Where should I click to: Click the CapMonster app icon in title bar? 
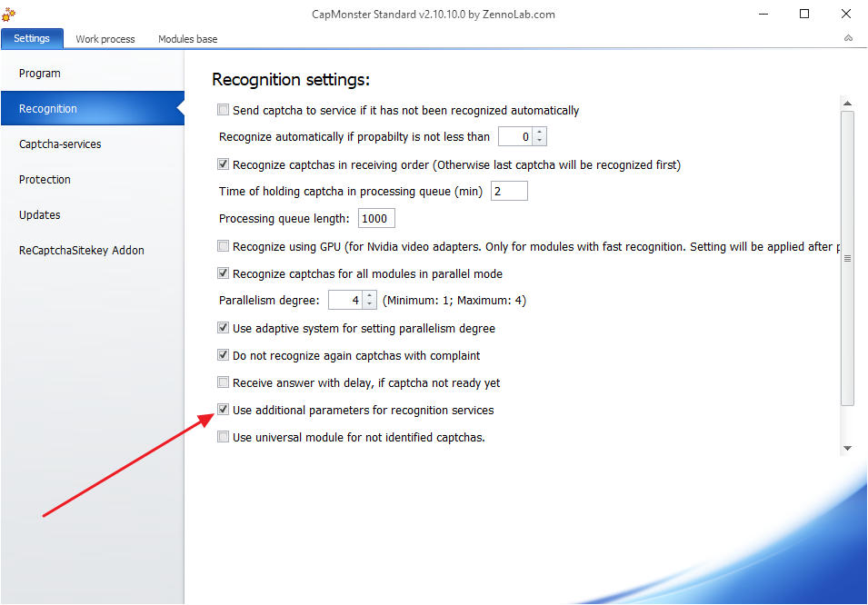(8, 14)
